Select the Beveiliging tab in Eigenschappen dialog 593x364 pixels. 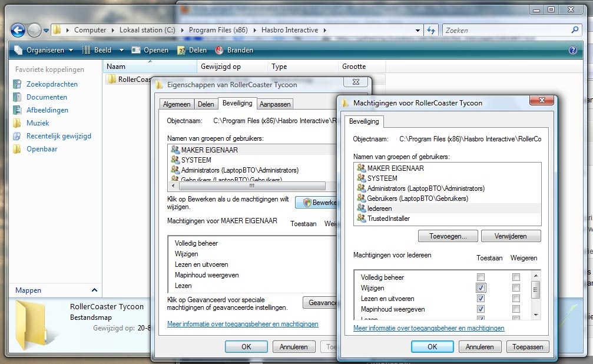click(237, 103)
